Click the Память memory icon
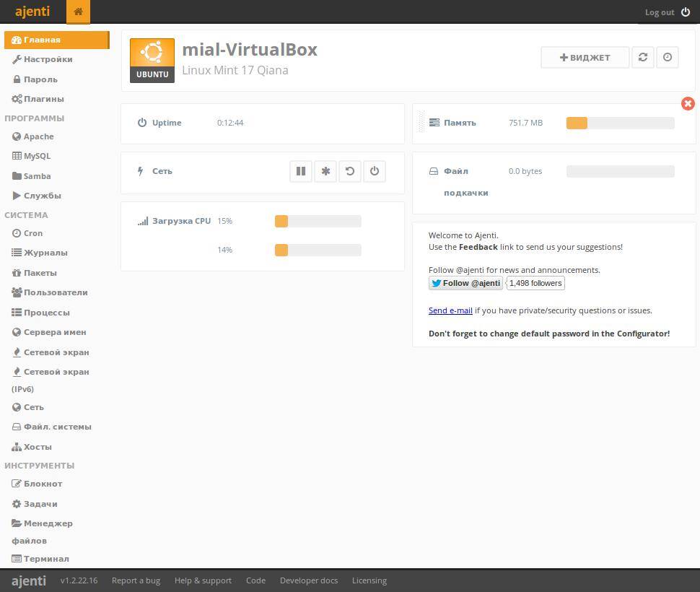The width and height of the screenshot is (700, 592). coord(434,122)
